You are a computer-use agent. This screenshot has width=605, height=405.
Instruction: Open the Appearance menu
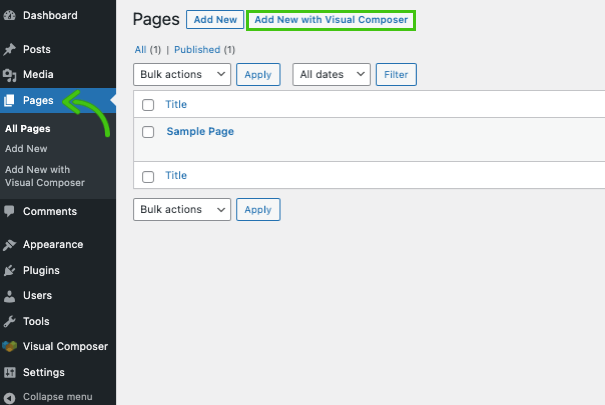tap(53, 245)
